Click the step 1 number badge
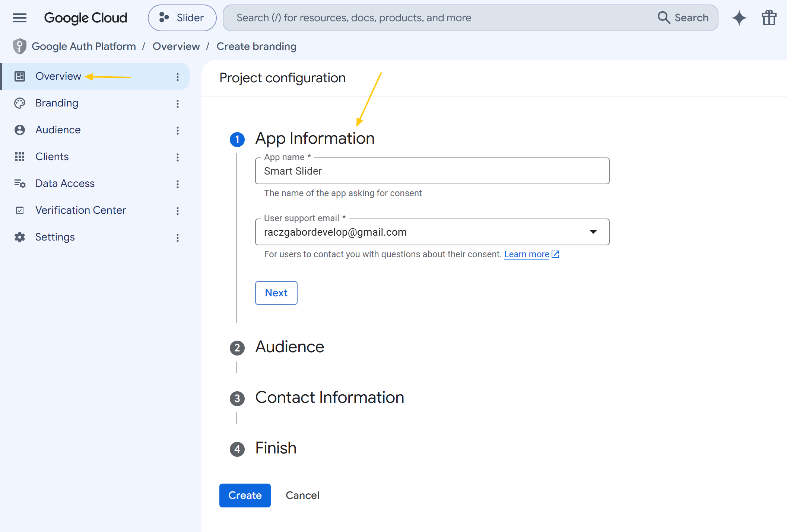The height and width of the screenshot is (532, 787). tap(237, 140)
